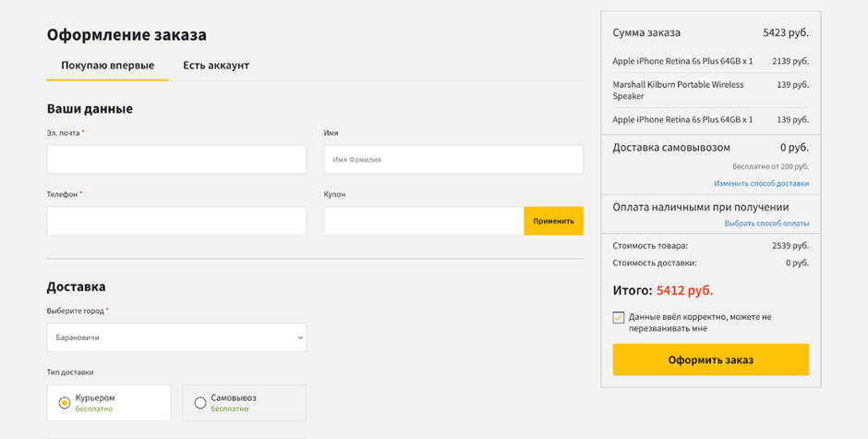Click the city dropdown chevron arrow
Screen dimensions: 868x439
(x=298, y=338)
